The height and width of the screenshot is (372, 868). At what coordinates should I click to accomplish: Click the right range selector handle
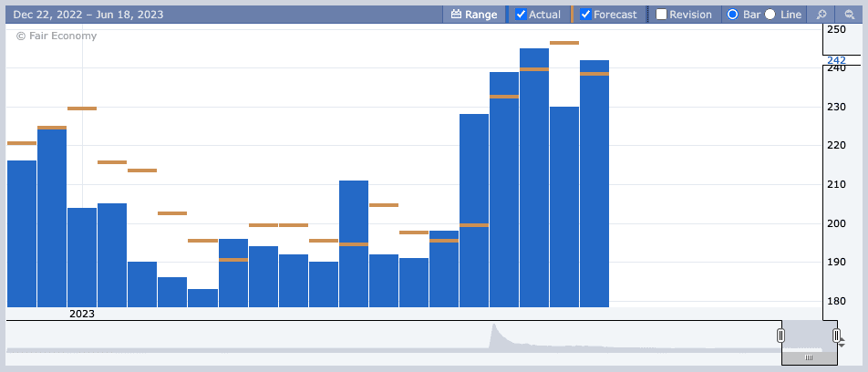pos(836,336)
